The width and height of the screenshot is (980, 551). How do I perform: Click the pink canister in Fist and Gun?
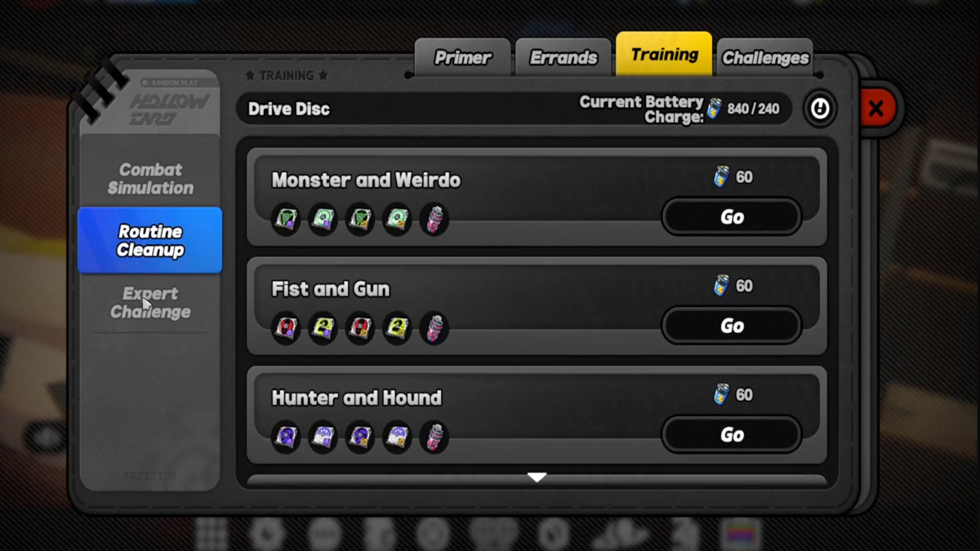(434, 328)
